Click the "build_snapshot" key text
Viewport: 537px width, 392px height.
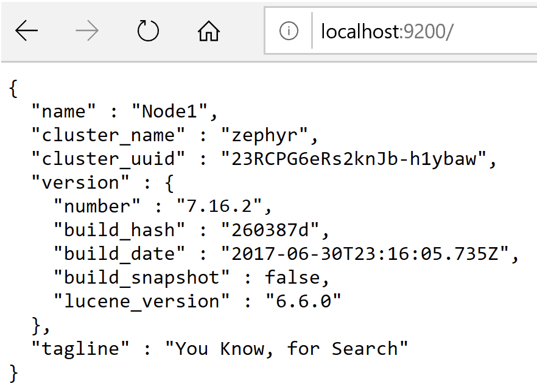142,278
